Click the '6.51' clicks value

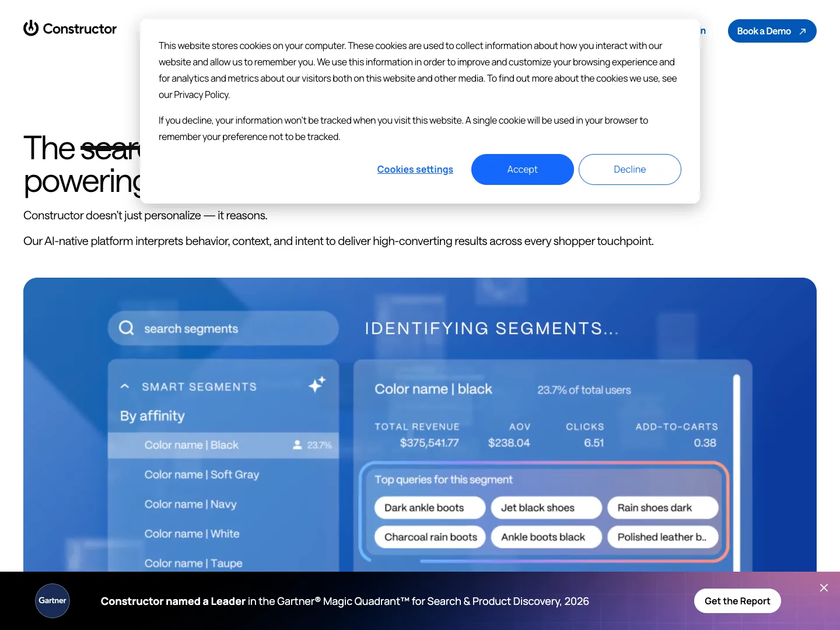tap(594, 443)
